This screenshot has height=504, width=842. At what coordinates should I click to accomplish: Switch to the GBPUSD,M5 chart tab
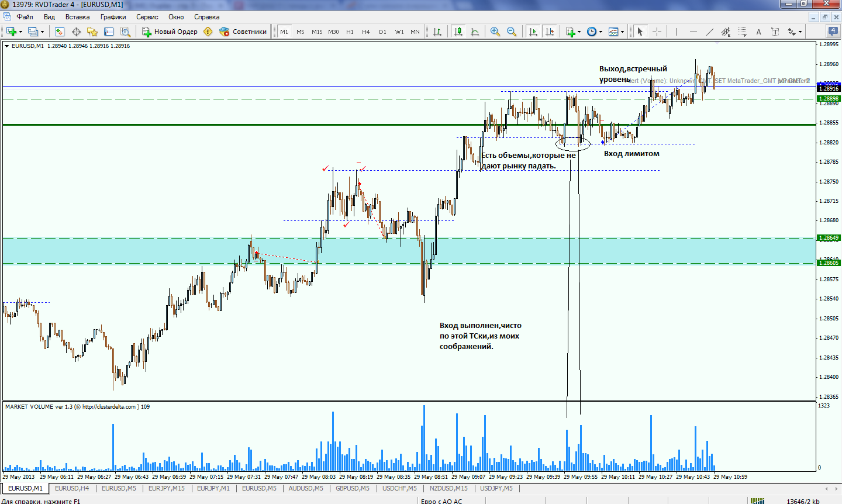353,488
